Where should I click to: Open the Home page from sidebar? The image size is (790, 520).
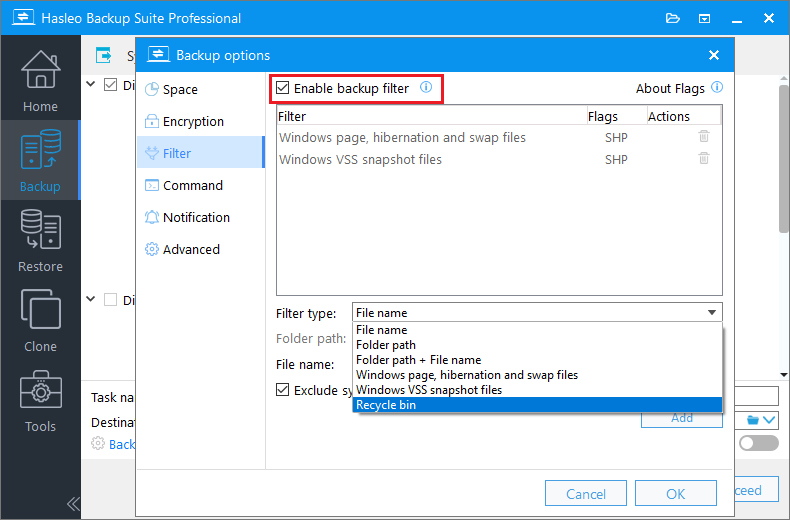pos(40,81)
